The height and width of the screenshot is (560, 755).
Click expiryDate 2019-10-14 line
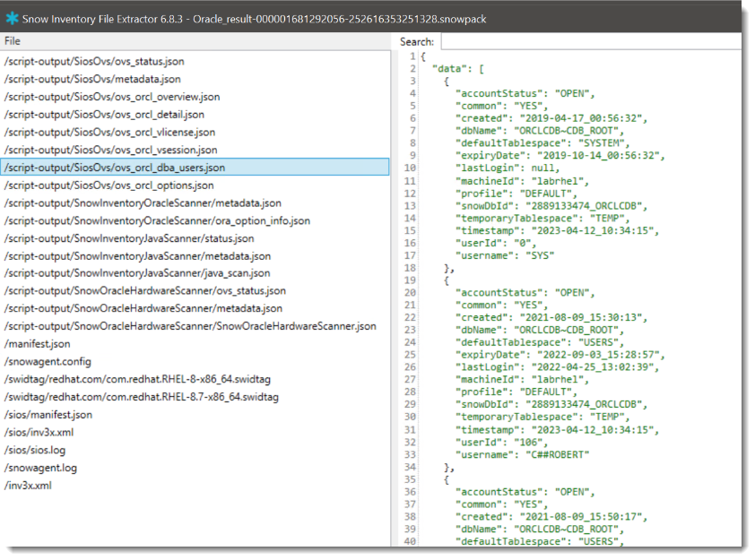(x=560, y=155)
